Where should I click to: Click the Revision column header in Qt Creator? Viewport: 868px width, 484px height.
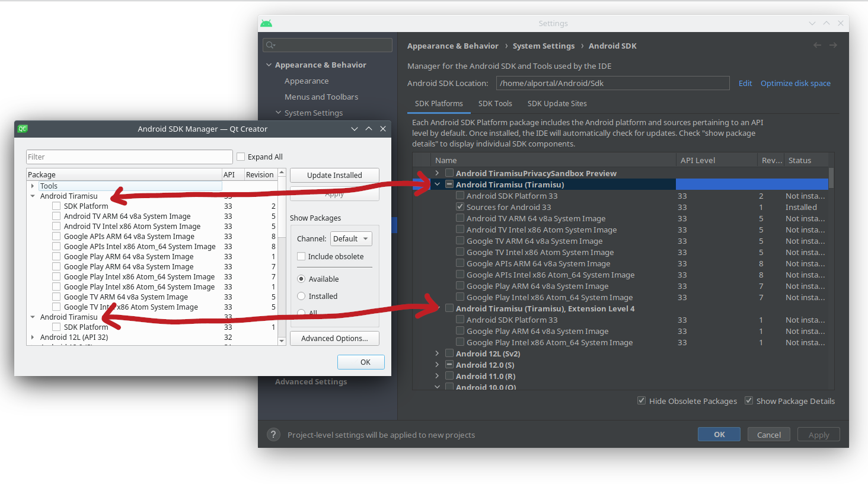pyautogui.click(x=260, y=174)
